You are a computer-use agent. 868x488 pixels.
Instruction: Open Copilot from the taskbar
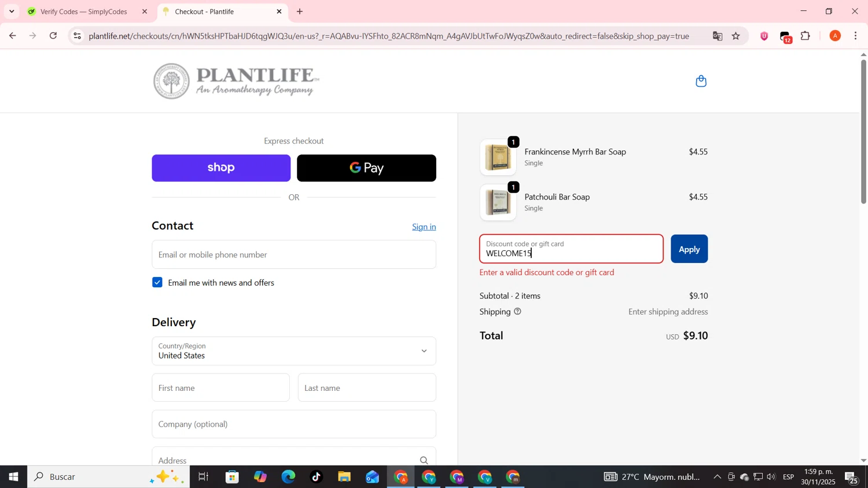click(x=260, y=477)
